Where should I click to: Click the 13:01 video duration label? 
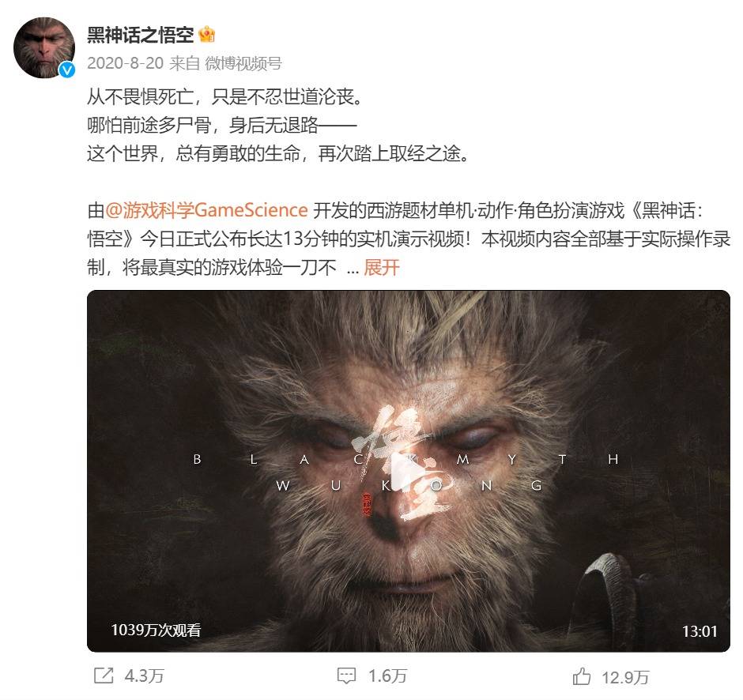click(700, 631)
